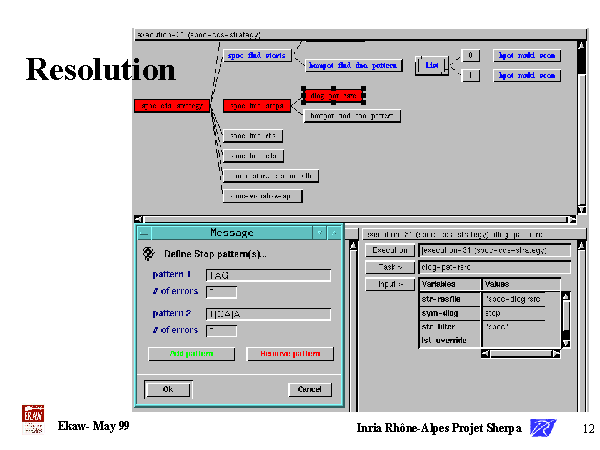The width and height of the screenshot is (600, 450).
Task: Click the up arrow of the inputs table scrollbar
Action: [x=566, y=297]
